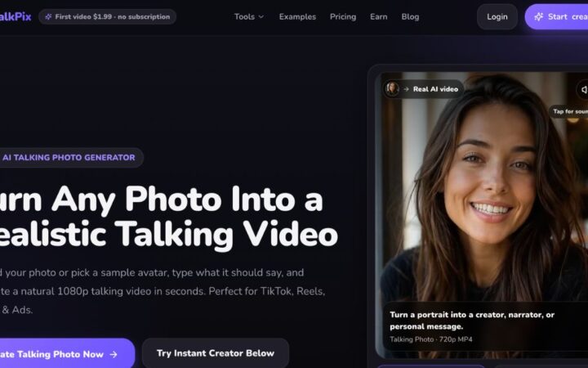
Task: Click the 'Turn a portrait into a creator' caption
Action: tap(472, 321)
